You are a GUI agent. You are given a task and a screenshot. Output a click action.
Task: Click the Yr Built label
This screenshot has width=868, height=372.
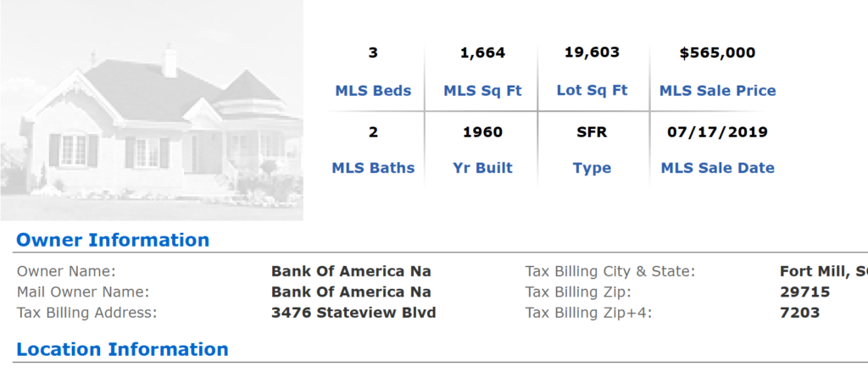click(482, 168)
